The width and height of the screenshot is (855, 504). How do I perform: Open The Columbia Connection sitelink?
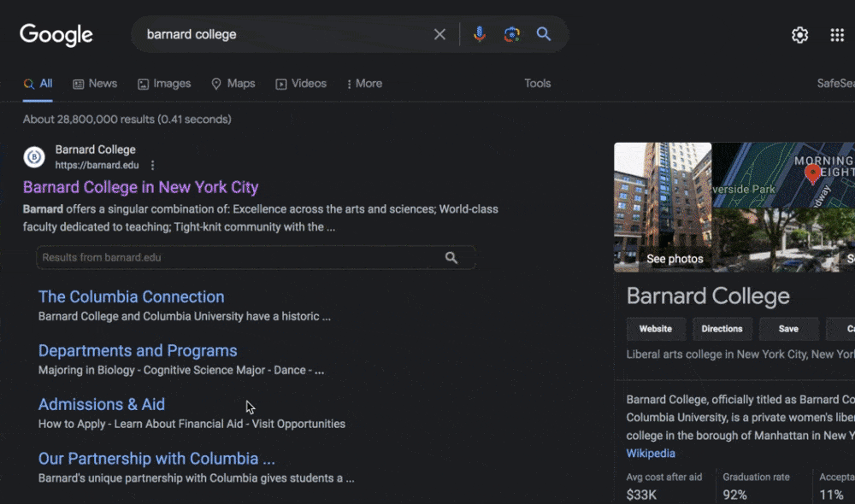pyautogui.click(x=132, y=297)
